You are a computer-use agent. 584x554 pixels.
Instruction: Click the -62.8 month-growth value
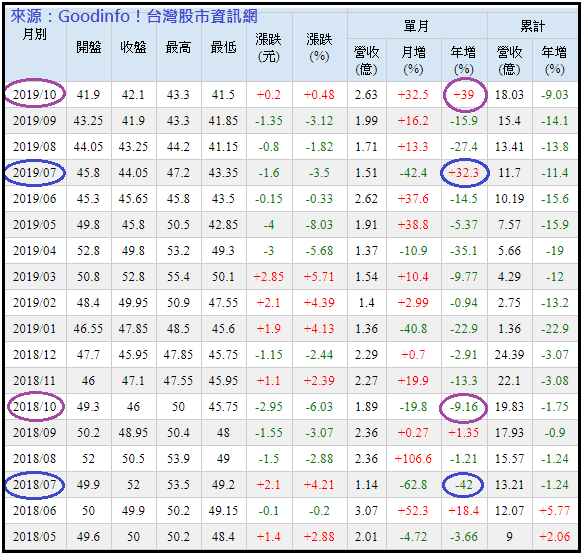pos(413,485)
